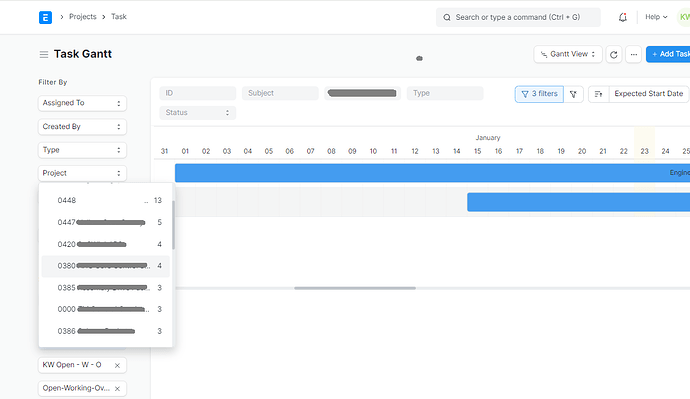The height and width of the screenshot is (399, 690).
Task: Click the Add Task button
Action: point(669,54)
